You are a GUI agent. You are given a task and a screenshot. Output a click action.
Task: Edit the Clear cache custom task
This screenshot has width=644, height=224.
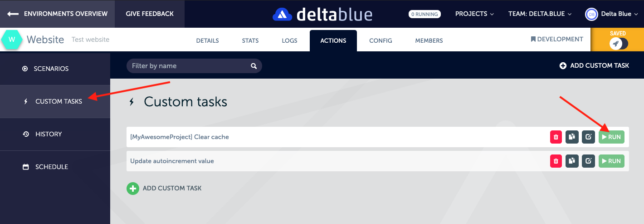tap(588, 137)
